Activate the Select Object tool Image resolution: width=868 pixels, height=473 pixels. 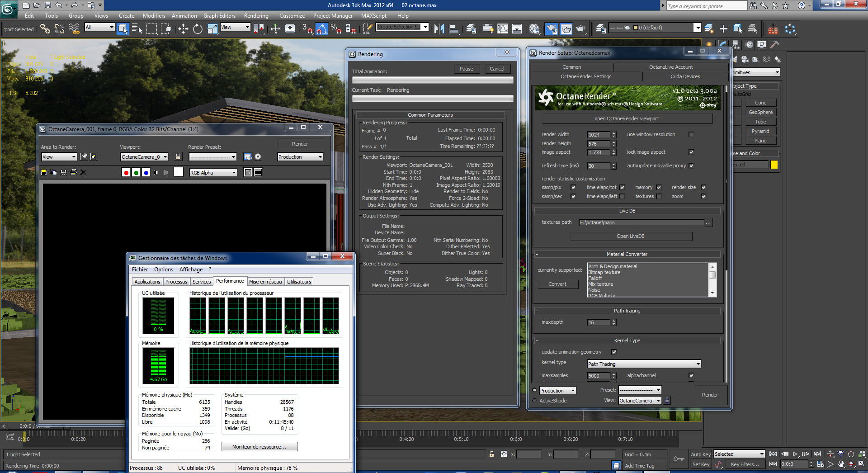pos(123,29)
